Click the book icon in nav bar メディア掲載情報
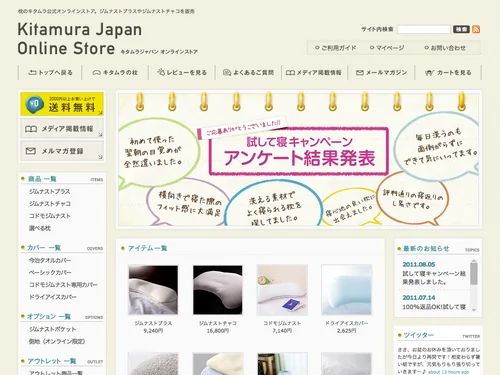Screen dimensions: 500x375 pyautogui.click(x=290, y=72)
